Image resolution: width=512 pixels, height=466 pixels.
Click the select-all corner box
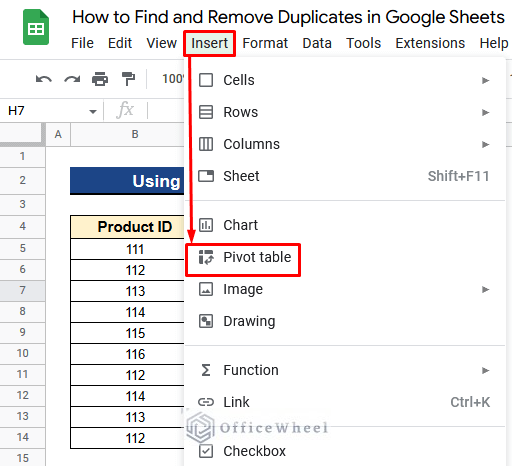tap(22, 134)
